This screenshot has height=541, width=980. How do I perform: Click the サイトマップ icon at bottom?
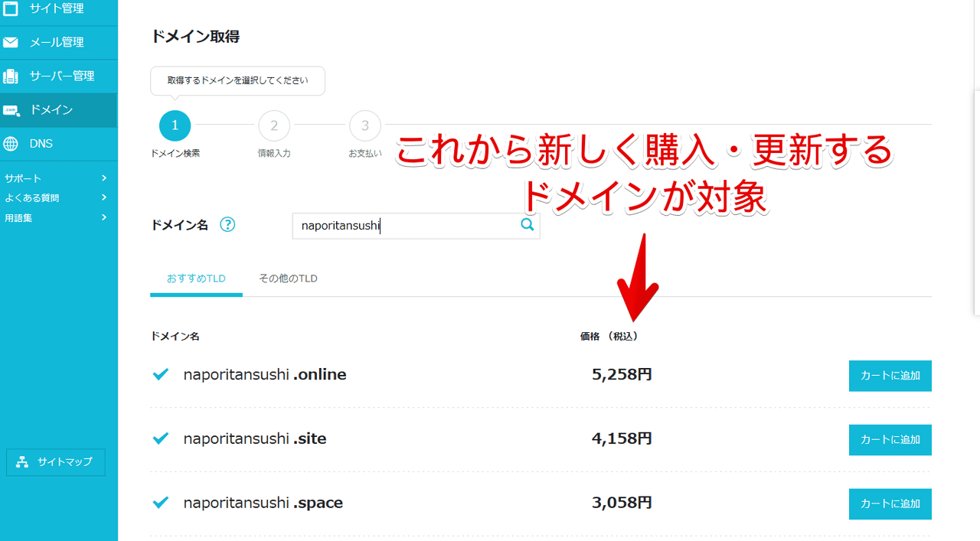[21, 462]
